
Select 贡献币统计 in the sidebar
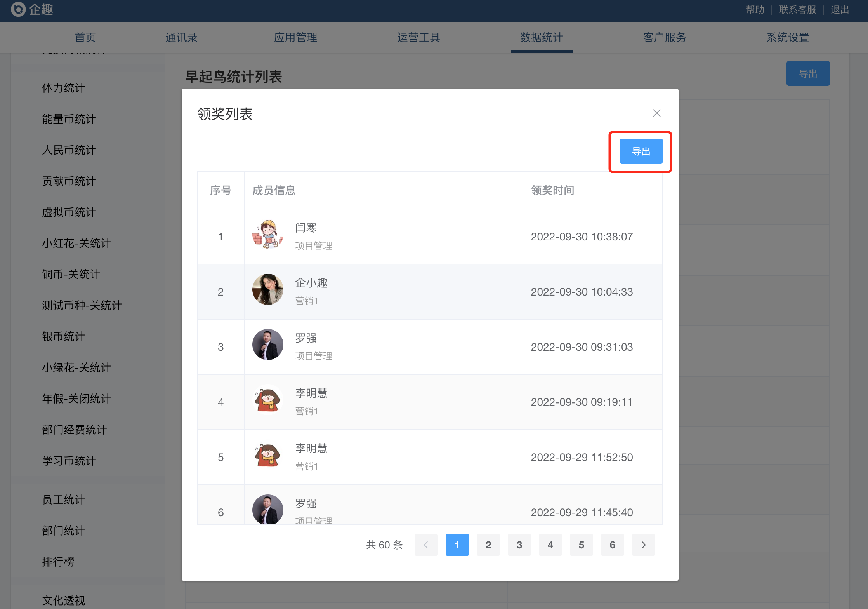point(69,181)
